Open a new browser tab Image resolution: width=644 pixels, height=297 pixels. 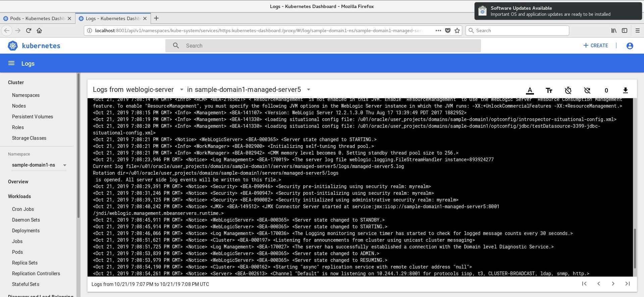(x=156, y=18)
